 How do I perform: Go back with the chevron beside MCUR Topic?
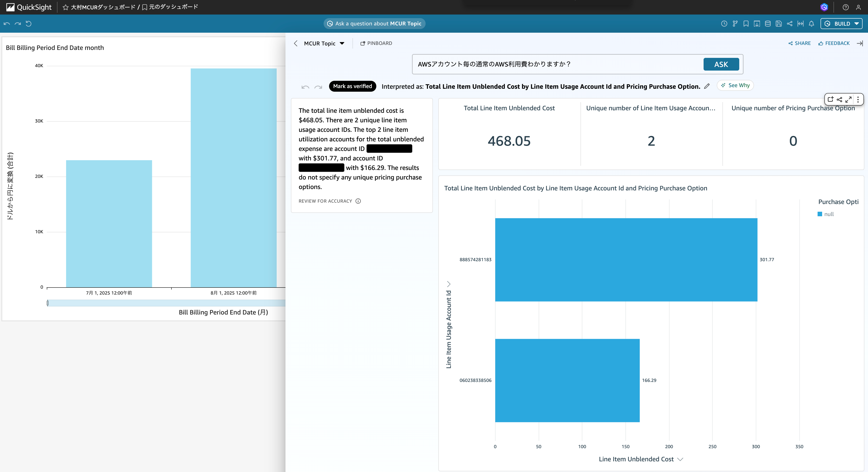[295, 43]
